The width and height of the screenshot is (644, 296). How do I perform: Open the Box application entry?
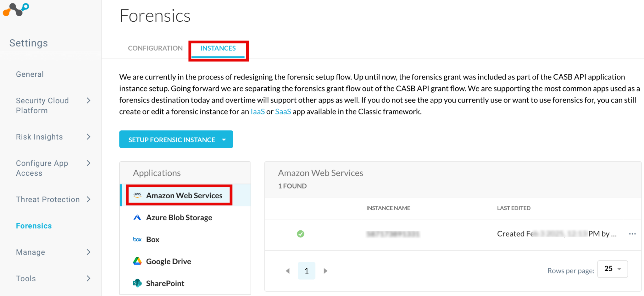[x=152, y=239]
